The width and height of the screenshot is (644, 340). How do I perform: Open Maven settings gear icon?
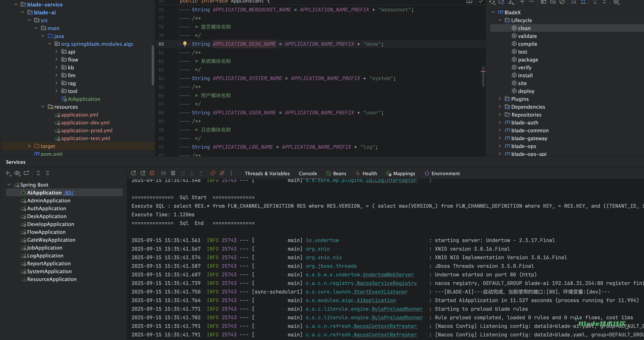point(616,2)
